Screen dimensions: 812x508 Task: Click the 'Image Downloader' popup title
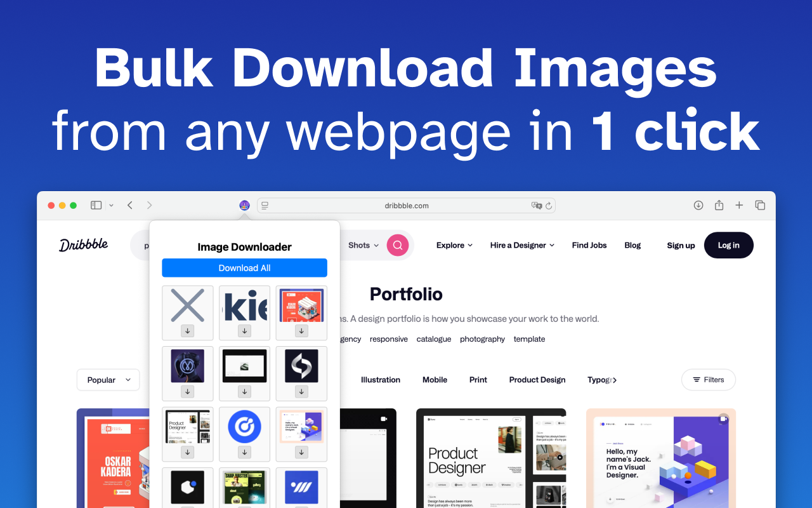click(x=244, y=247)
